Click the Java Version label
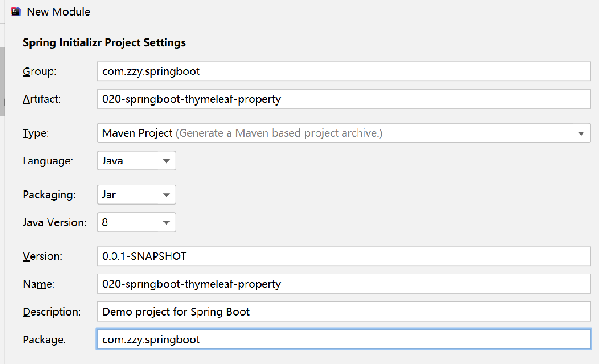Viewport: 599px width, 364px height. [54, 223]
